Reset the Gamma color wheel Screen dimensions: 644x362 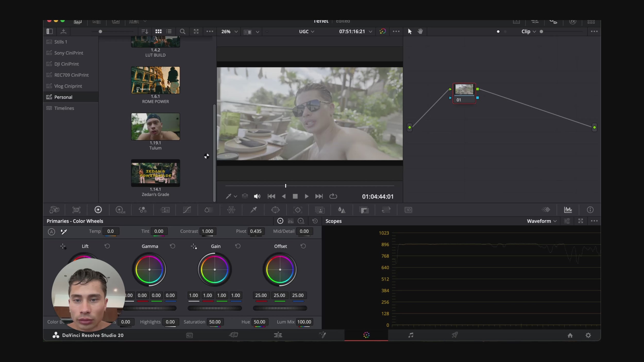(x=173, y=246)
